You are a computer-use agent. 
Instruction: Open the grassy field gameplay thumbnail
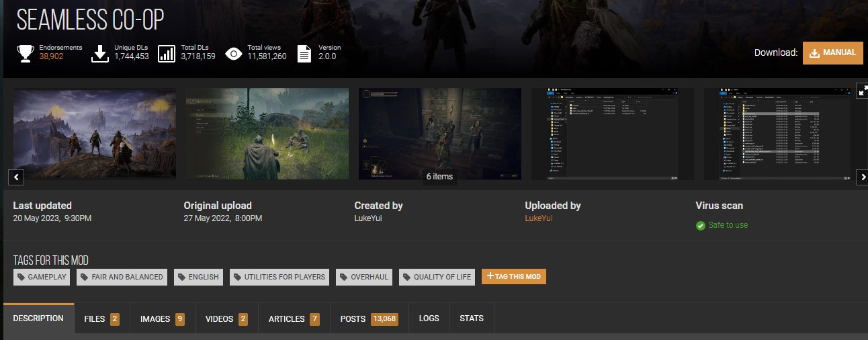(x=267, y=134)
